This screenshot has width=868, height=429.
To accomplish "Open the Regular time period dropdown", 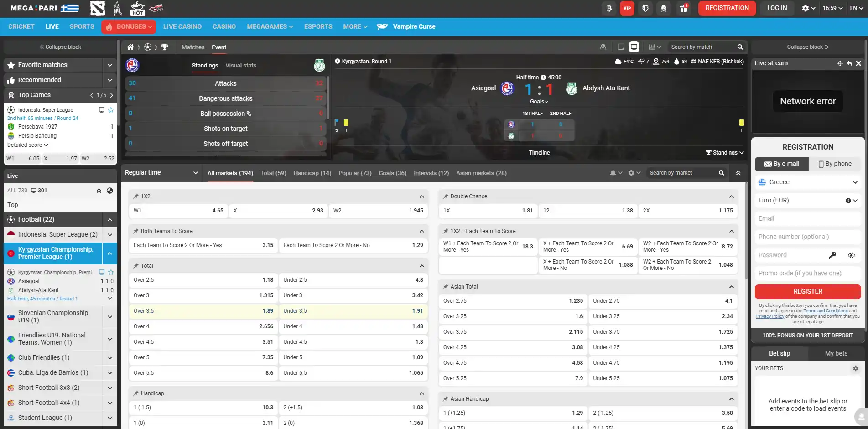I will (161, 173).
